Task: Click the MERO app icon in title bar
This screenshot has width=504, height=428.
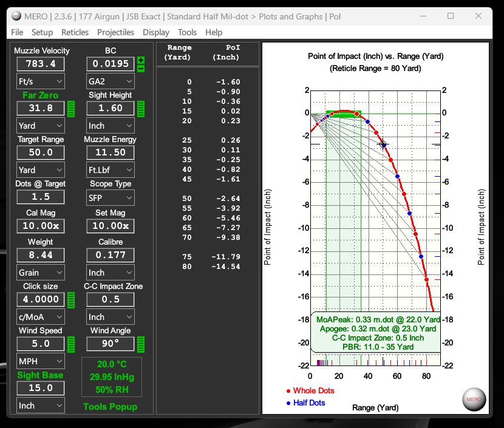Action: click(16, 16)
